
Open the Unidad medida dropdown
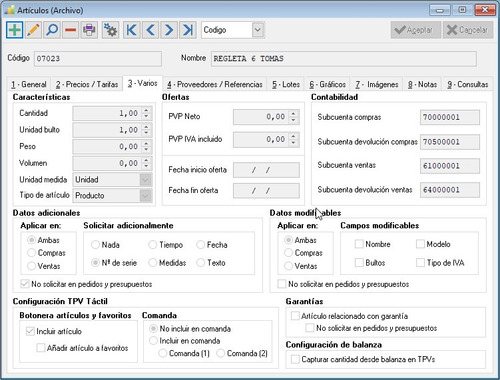[146, 180]
